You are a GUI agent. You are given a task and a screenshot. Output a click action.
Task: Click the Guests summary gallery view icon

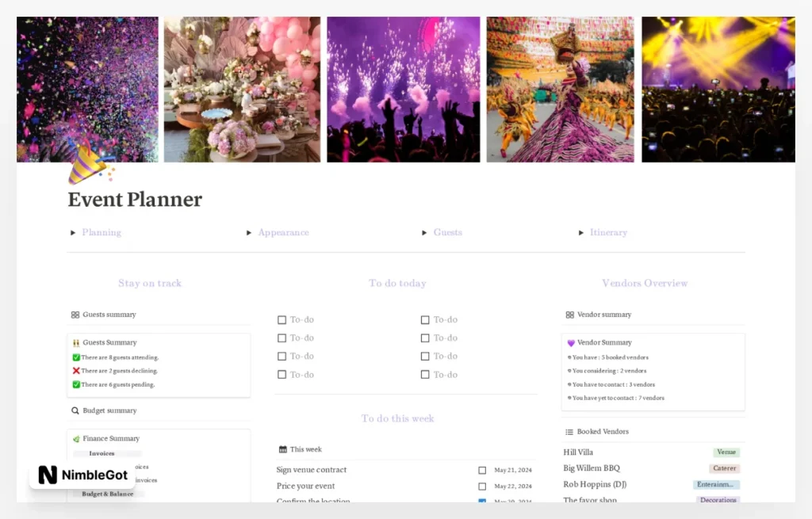pyautogui.click(x=75, y=315)
